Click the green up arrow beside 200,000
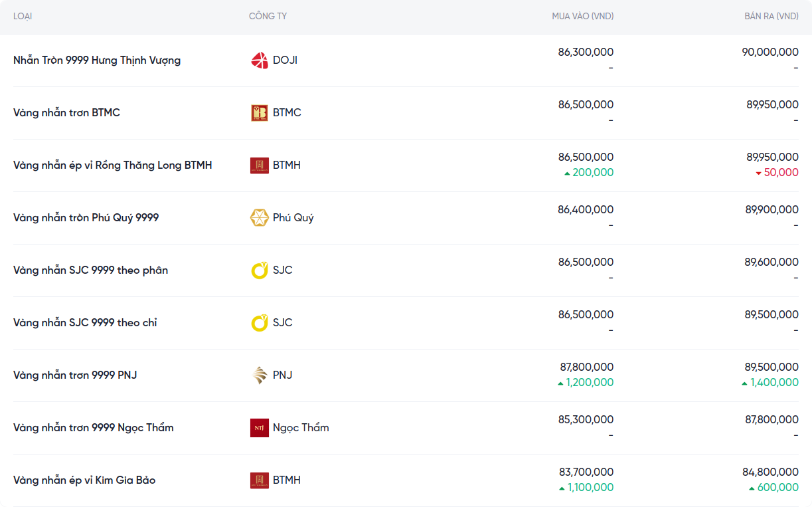 point(567,173)
